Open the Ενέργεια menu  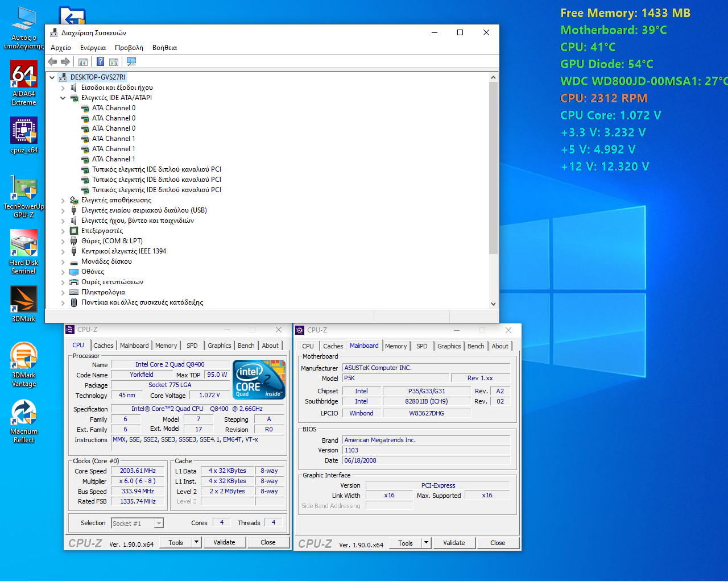(x=93, y=48)
